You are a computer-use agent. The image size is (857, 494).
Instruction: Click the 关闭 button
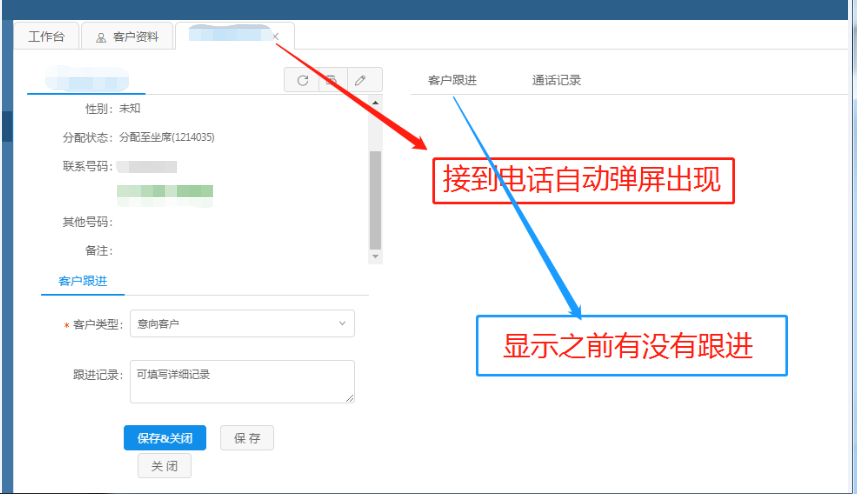point(165,466)
